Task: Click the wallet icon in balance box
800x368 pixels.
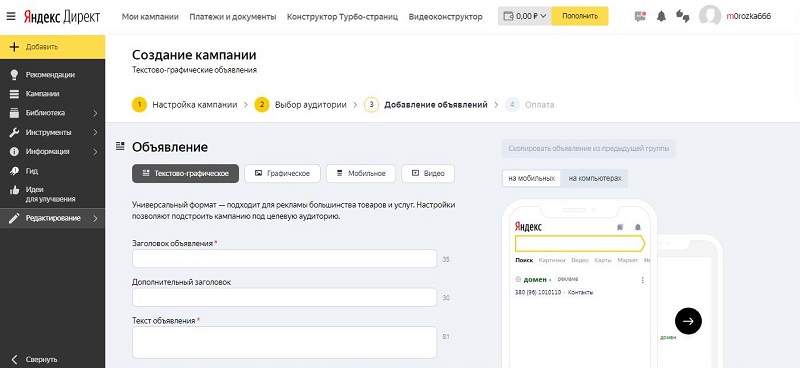Action: [508, 16]
